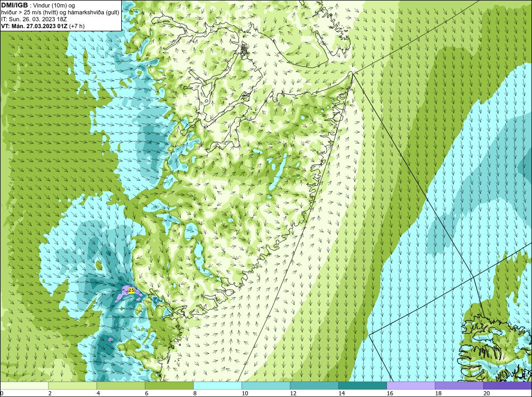The height and width of the screenshot is (397, 532).
Task: Click the olive green 6–8 m/s legend swatch
Action: coord(169,385)
